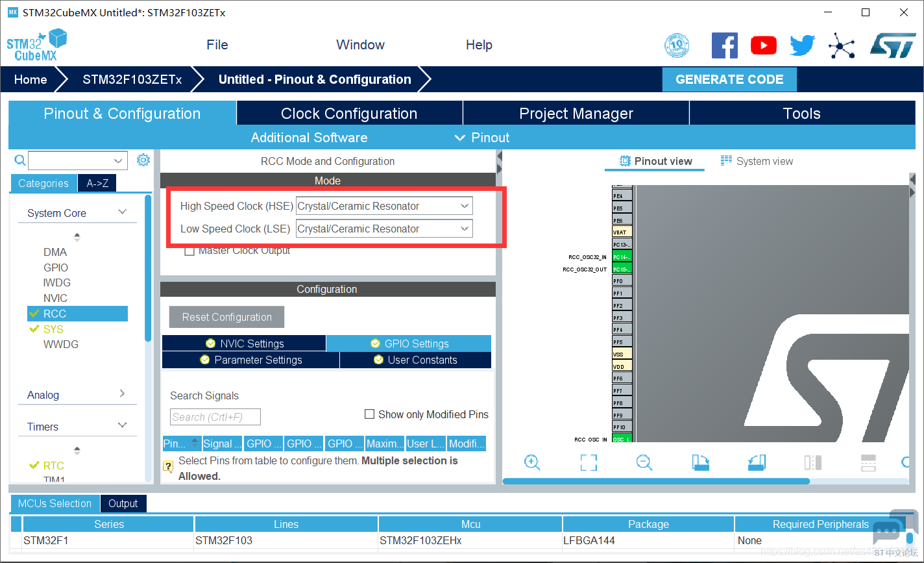Sort Timers list with the sort arrows
This screenshot has width=924, height=563.
pyautogui.click(x=77, y=451)
